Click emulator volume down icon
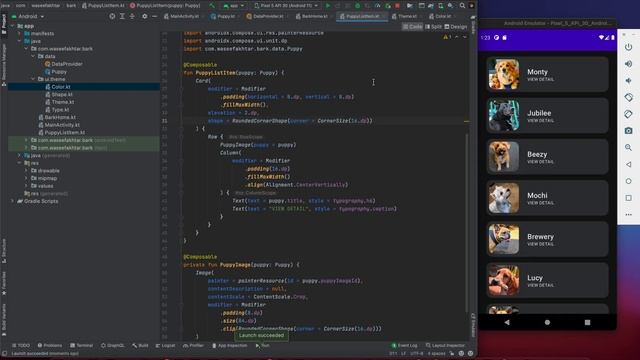The width and height of the screenshot is (640, 360). (x=629, y=80)
